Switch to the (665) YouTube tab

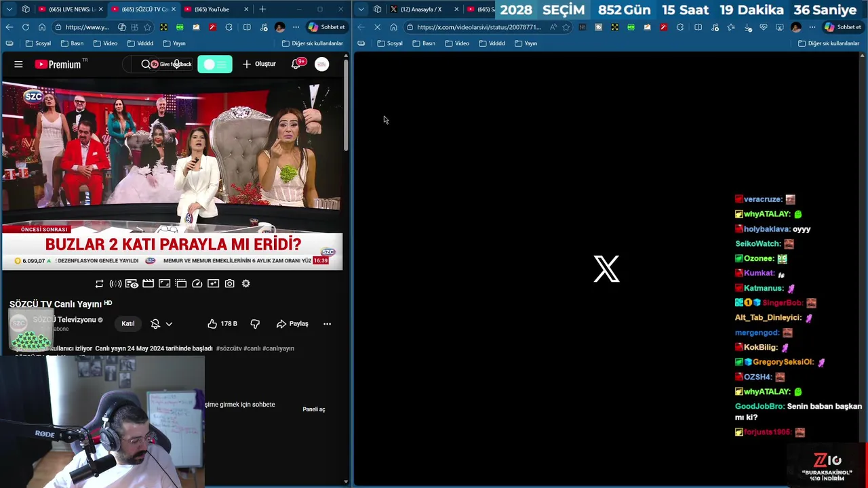point(216,9)
